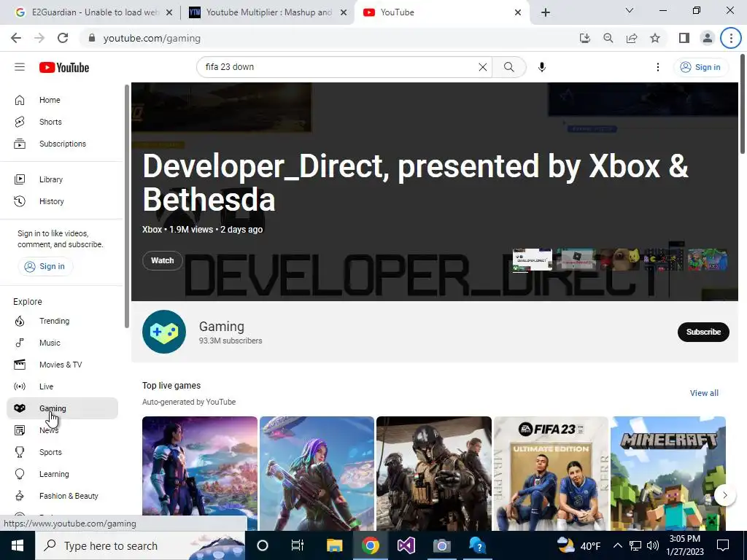Click the zoom magnifier icon in address bar

[x=608, y=38]
